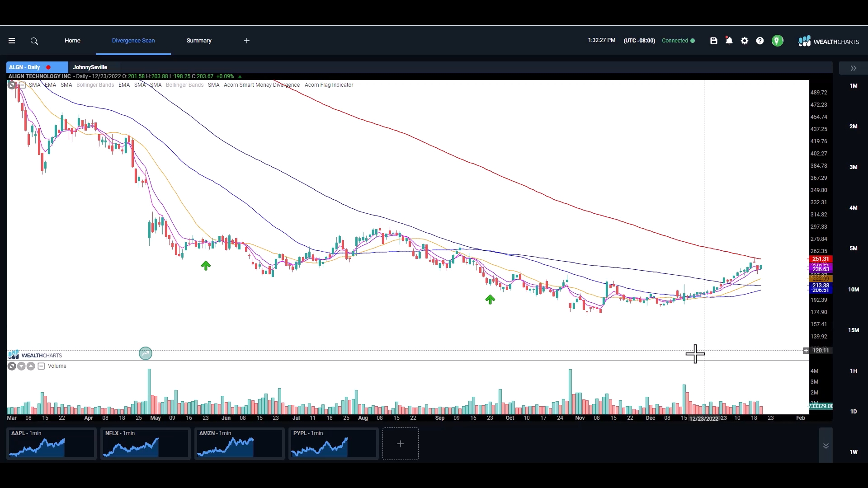Collapse right timeframe sidebar with double chevron
868x488 pixels.
854,68
